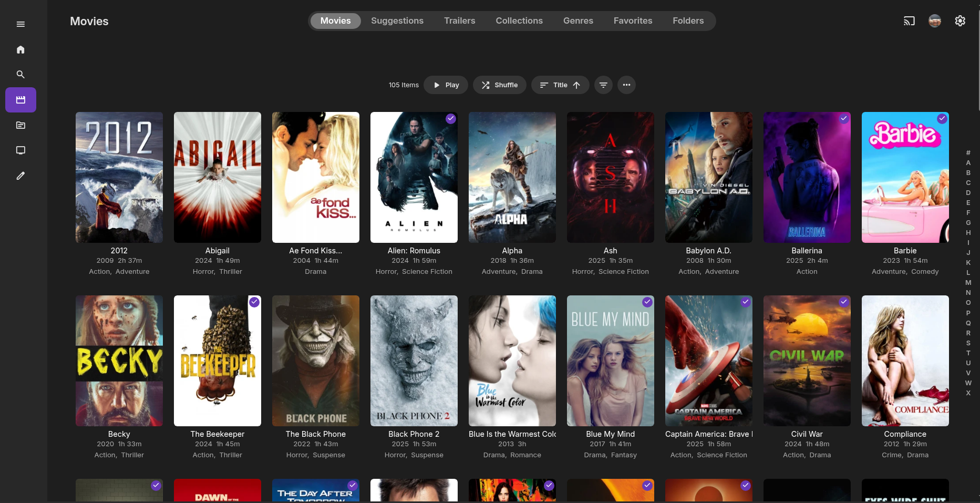Expand the three-dots more options menu
Screen dimensions: 980x503
pyautogui.click(x=626, y=85)
